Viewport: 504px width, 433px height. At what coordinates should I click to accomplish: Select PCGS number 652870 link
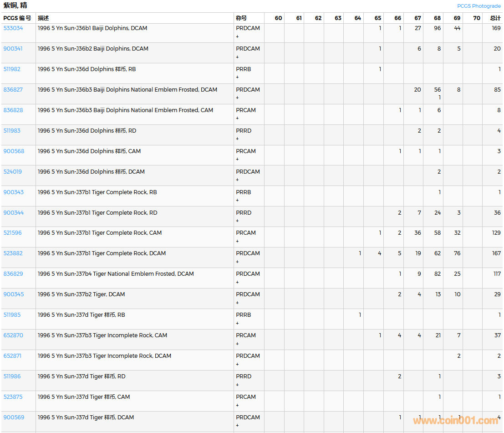[x=13, y=335]
